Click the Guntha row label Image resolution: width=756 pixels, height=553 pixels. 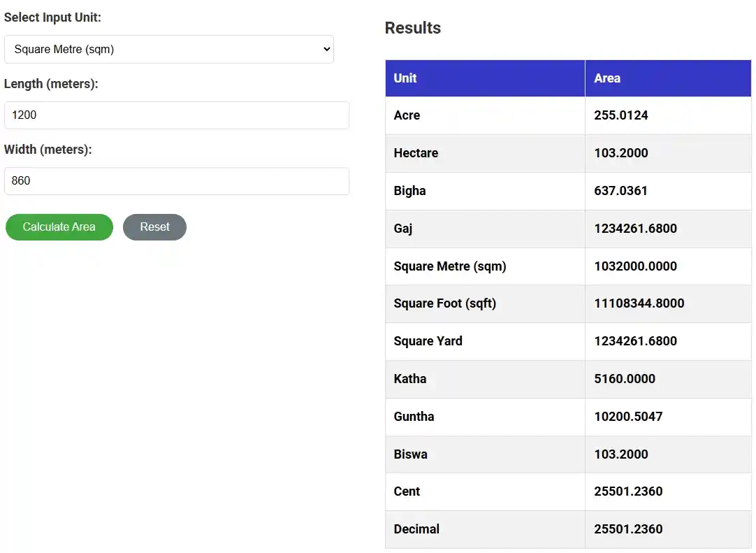(x=414, y=417)
